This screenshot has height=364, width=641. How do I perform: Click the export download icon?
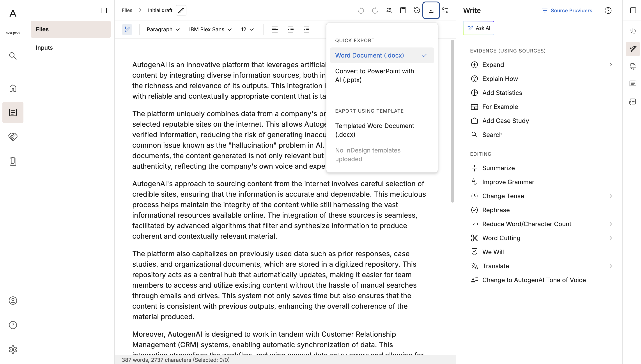tap(431, 10)
